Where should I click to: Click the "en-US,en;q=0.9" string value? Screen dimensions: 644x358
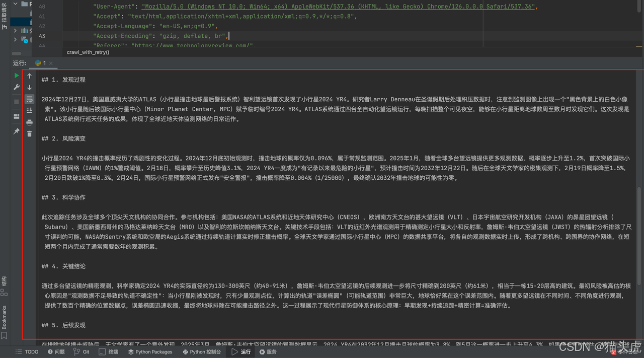187,26
